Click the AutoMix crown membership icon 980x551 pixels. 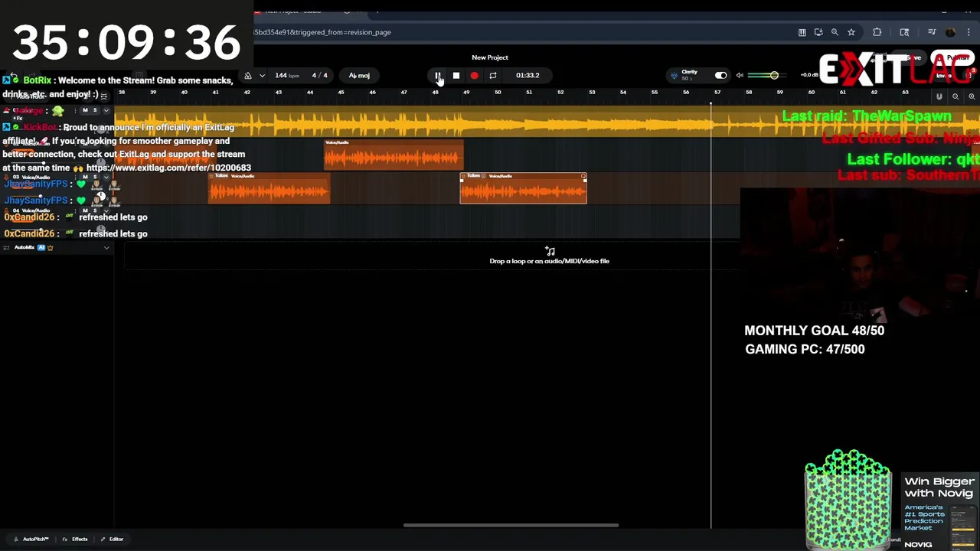(51, 248)
